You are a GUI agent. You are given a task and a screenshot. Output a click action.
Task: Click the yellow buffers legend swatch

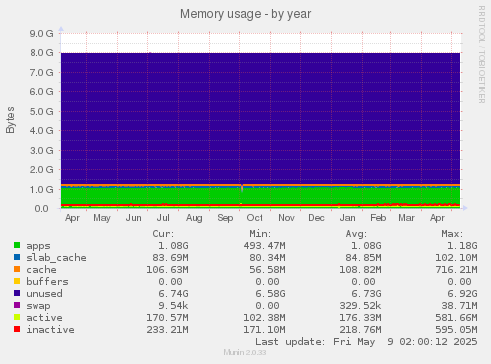[17, 281]
